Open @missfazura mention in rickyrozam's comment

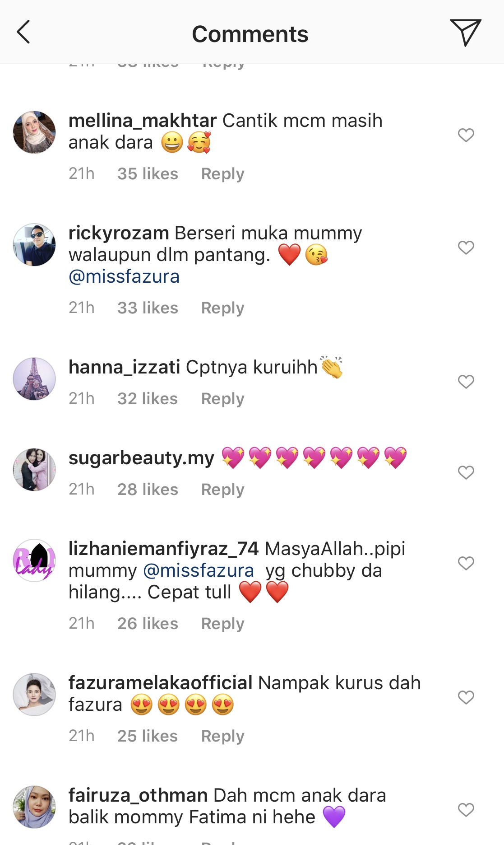click(x=124, y=276)
